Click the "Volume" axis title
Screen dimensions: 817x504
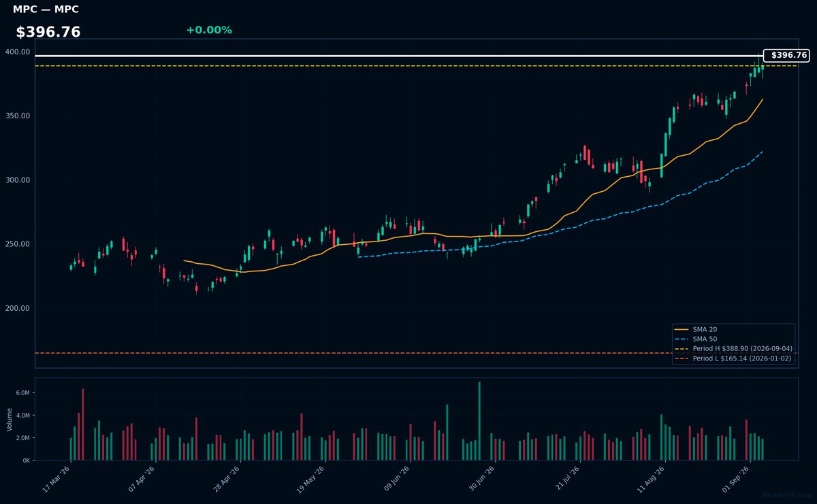click(10, 419)
